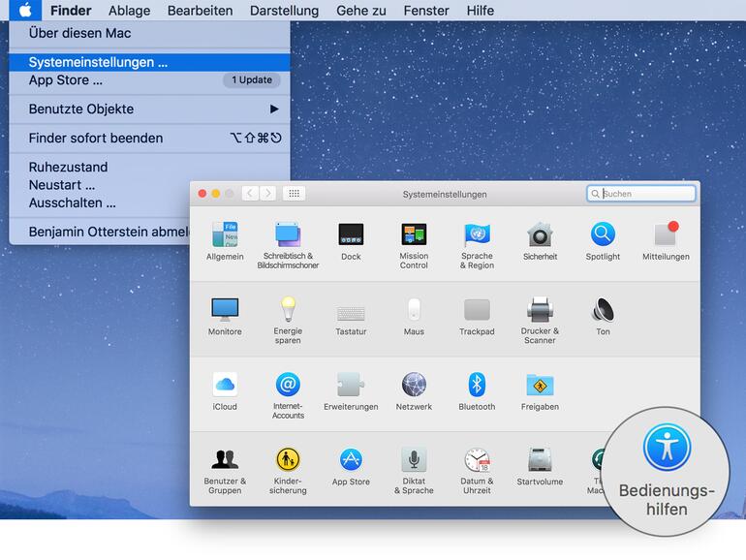746x560 pixels.
Task: Select Systemeinstellungen in the Apple menu
Action: [x=98, y=62]
